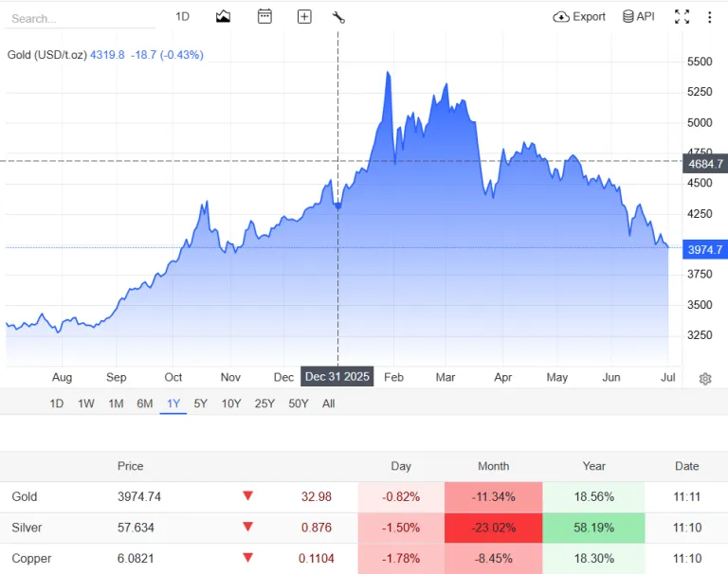Select the 1D time range tab
This screenshot has height=574, width=728.
[x=57, y=404]
